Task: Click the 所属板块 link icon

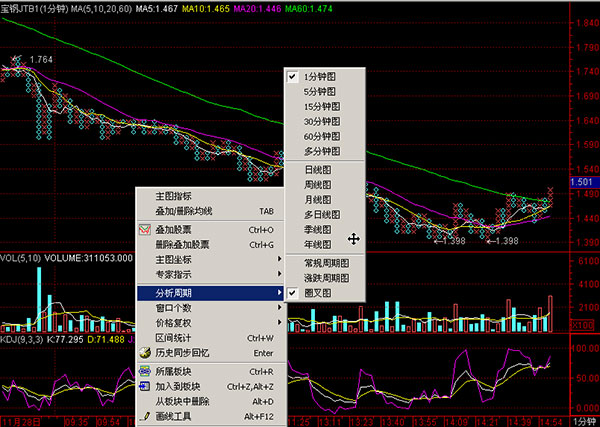Action: coord(145,372)
